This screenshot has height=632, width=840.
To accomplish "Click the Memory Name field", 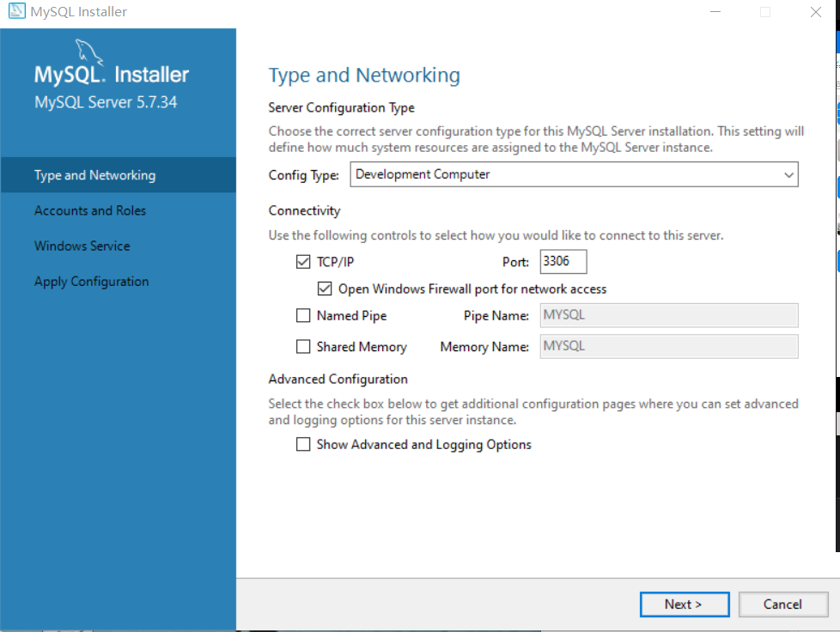I will (668, 346).
